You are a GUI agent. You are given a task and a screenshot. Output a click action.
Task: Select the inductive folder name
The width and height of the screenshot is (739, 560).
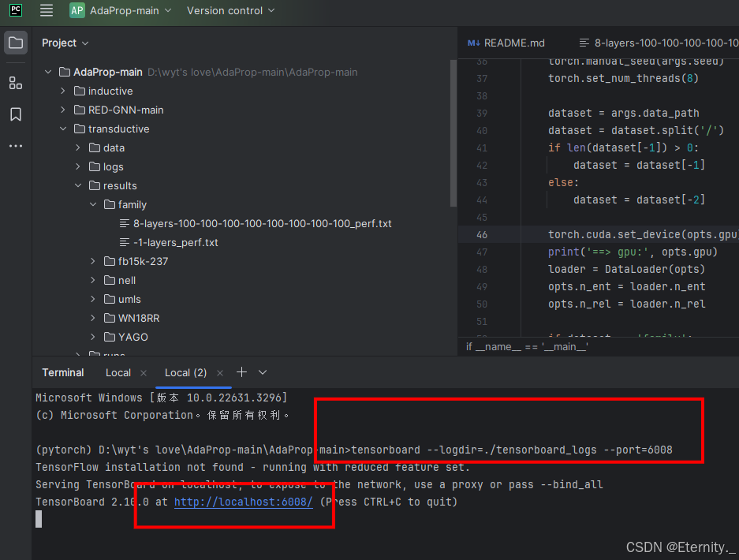coord(110,91)
